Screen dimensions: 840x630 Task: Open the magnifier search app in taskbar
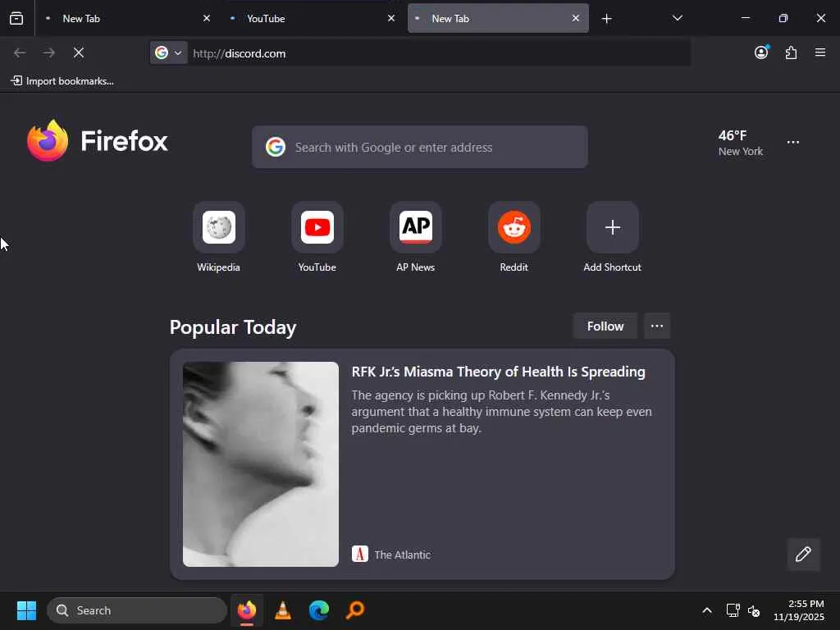pyautogui.click(x=355, y=610)
